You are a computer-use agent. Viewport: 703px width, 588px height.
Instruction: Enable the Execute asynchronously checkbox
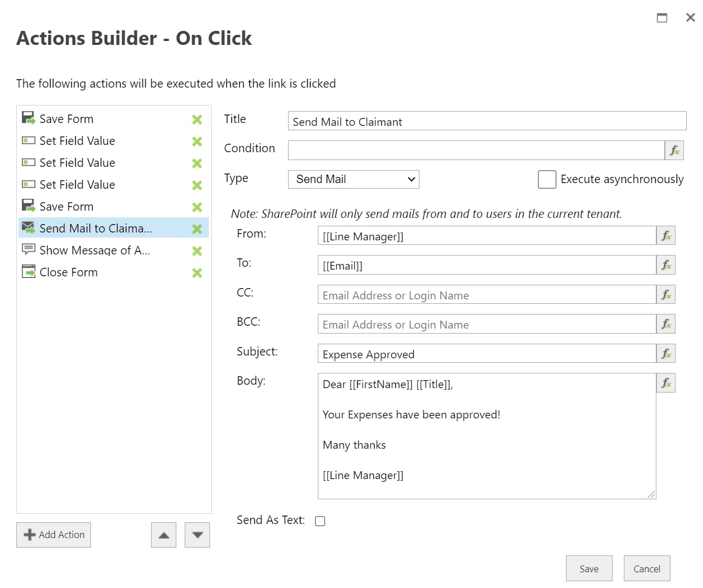click(x=546, y=179)
